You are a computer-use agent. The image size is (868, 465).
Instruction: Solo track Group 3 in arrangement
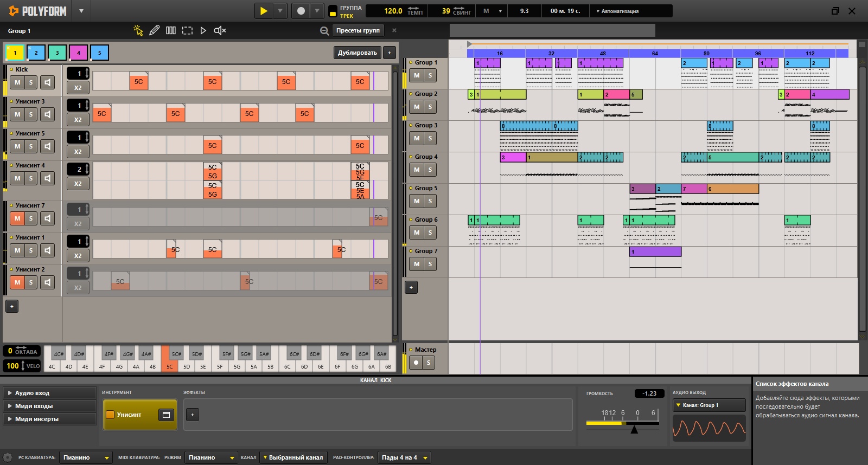click(430, 138)
